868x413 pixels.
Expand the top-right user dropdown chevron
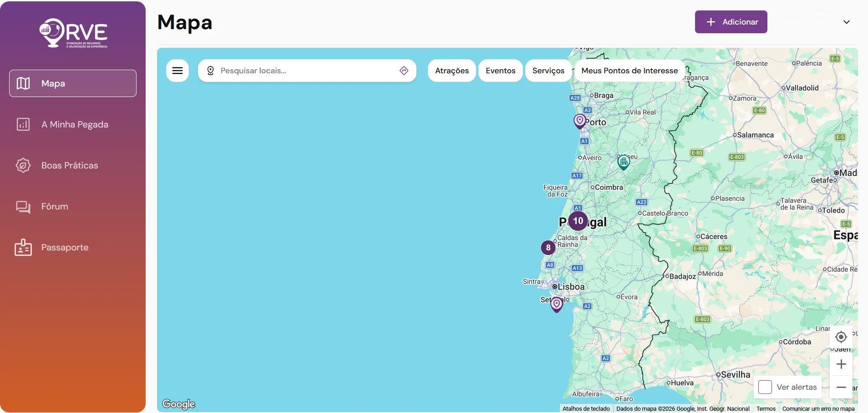pyautogui.click(x=847, y=22)
